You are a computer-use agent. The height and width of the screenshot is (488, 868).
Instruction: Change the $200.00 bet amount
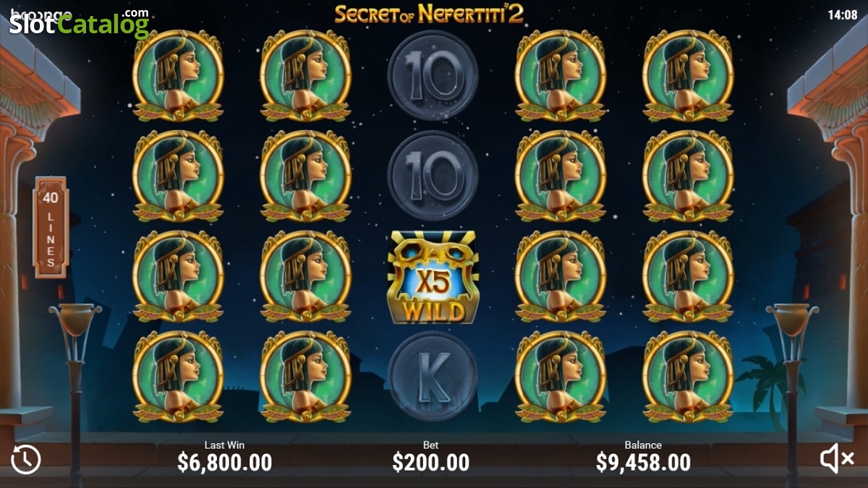coord(431,462)
